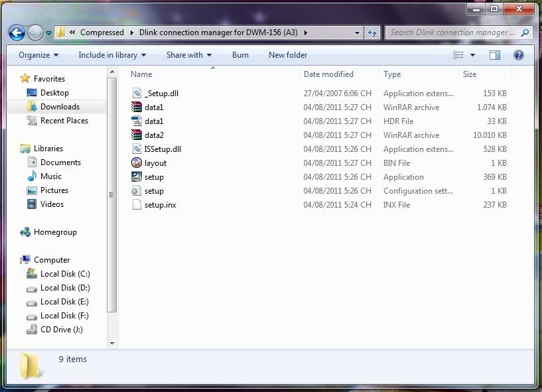542x392 pixels.
Task: Open the Videos library
Action: (52, 204)
